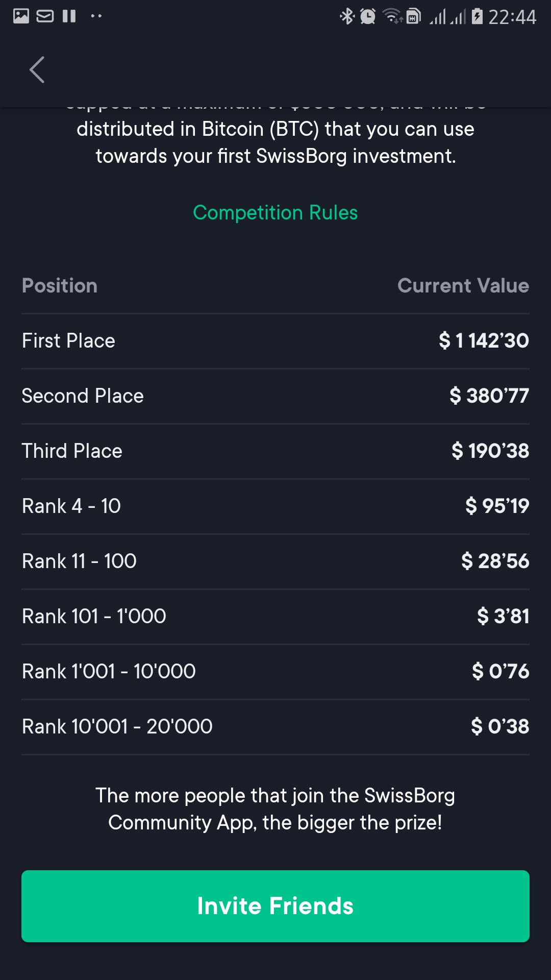Tap the battery charging icon
551x980 pixels.
click(x=477, y=16)
